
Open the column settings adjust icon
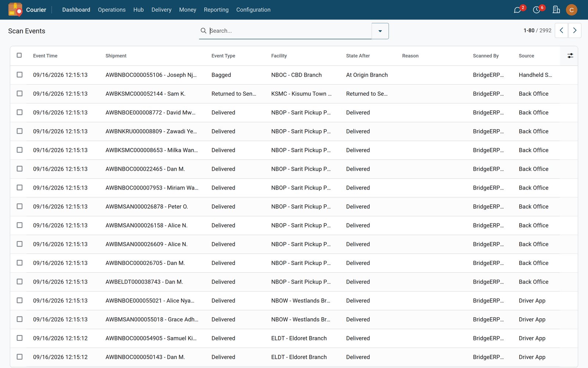(570, 56)
